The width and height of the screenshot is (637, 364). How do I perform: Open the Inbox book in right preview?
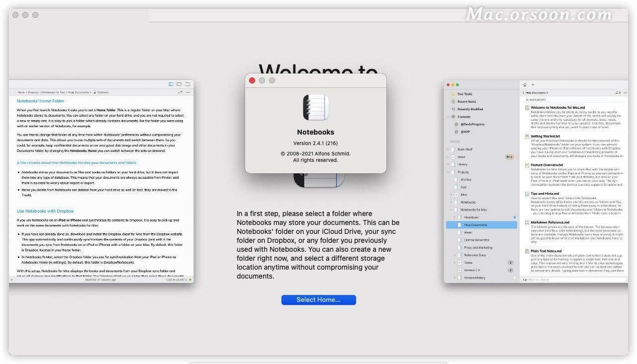[461, 157]
